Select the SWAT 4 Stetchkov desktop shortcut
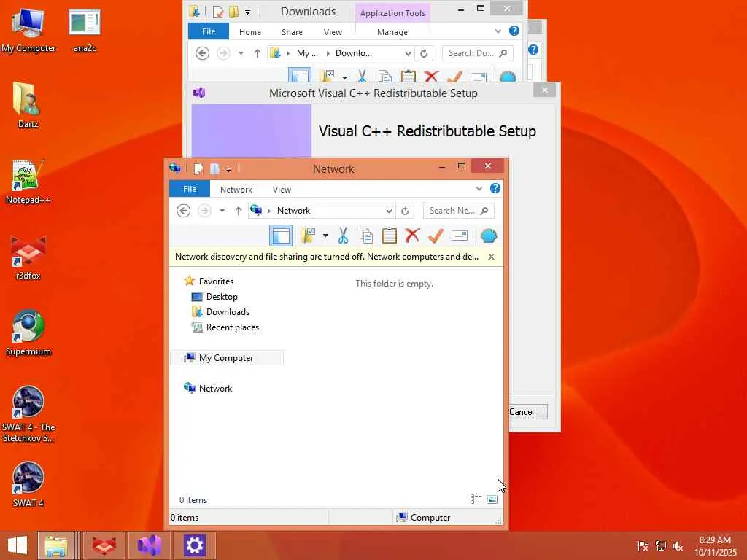The width and height of the screenshot is (747, 560). [x=28, y=414]
